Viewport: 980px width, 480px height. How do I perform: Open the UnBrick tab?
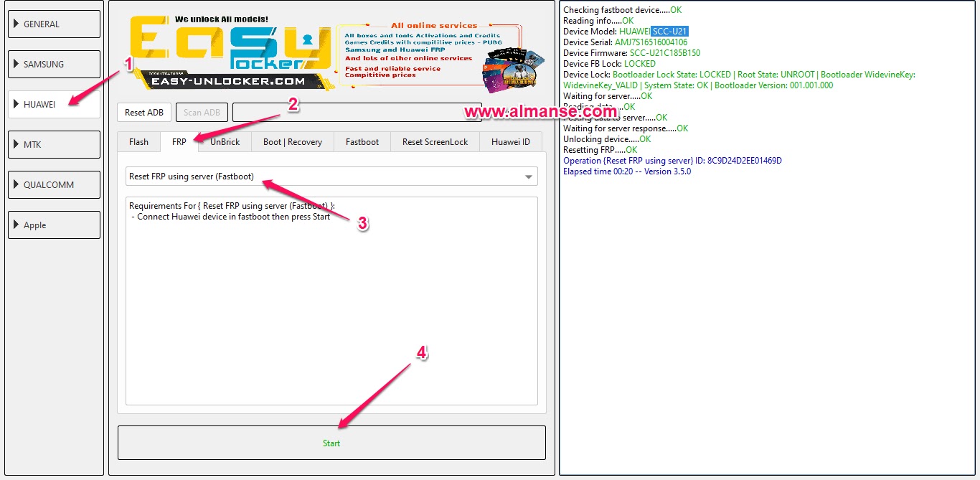click(x=225, y=141)
